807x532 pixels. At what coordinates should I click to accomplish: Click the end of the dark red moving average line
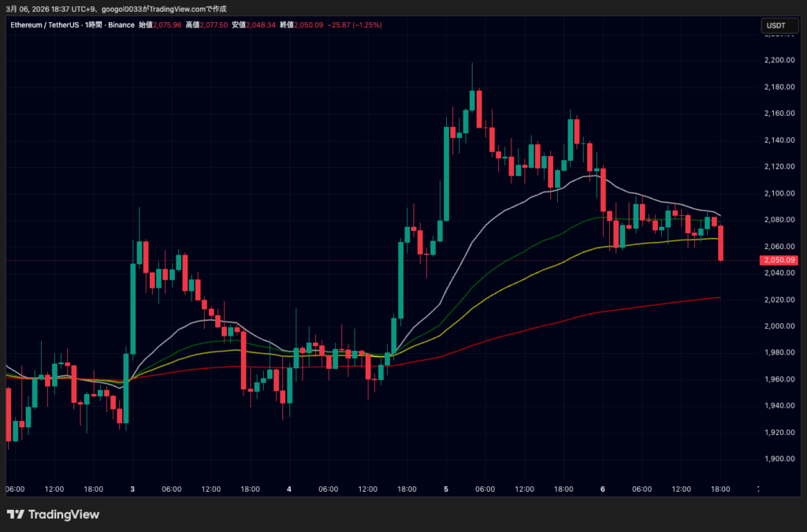click(x=719, y=298)
